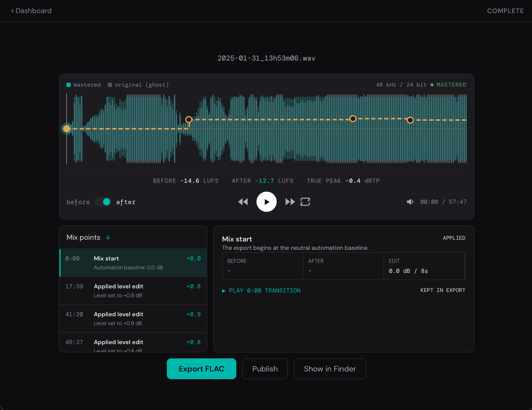Click the APPLIED status label
Screen dimensions: 532x410
coord(454,238)
